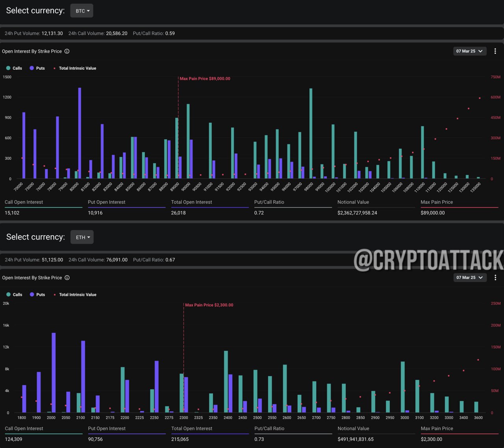Toggle Total Intrinsic Value in ETH legend
The width and height of the screenshot is (504, 448).
75,295
